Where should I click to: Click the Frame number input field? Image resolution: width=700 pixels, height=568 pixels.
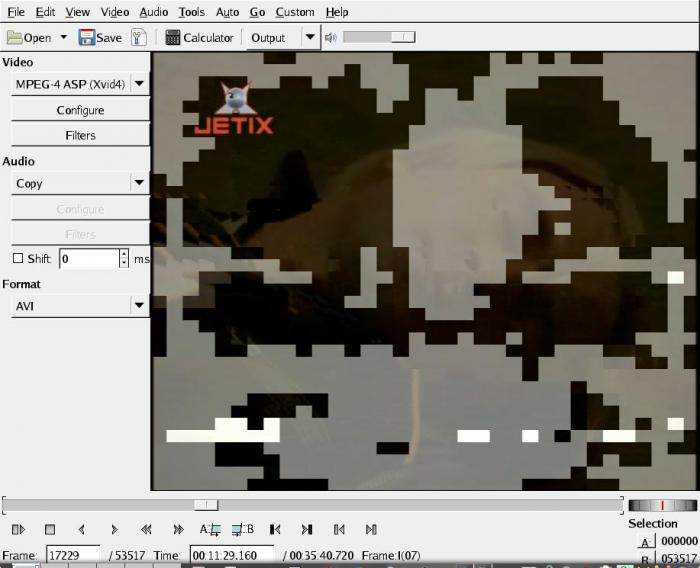tap(73, 555)
